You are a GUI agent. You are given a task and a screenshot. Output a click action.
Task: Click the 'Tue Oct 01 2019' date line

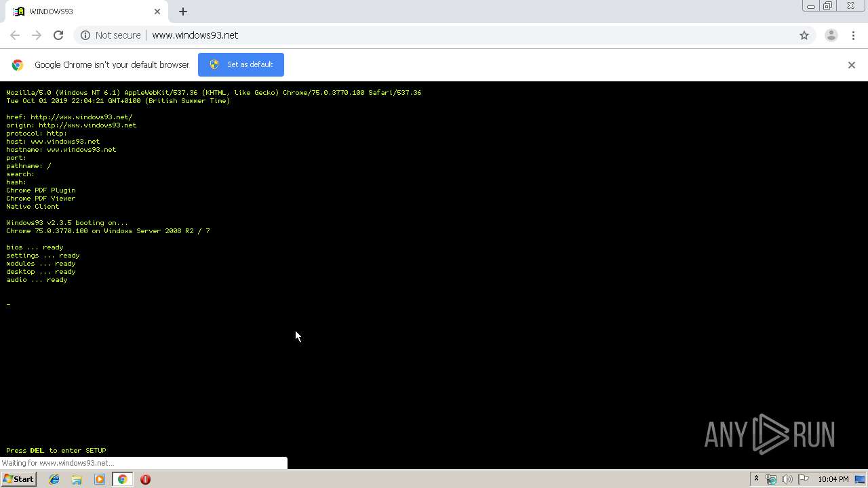coord(118,100)
